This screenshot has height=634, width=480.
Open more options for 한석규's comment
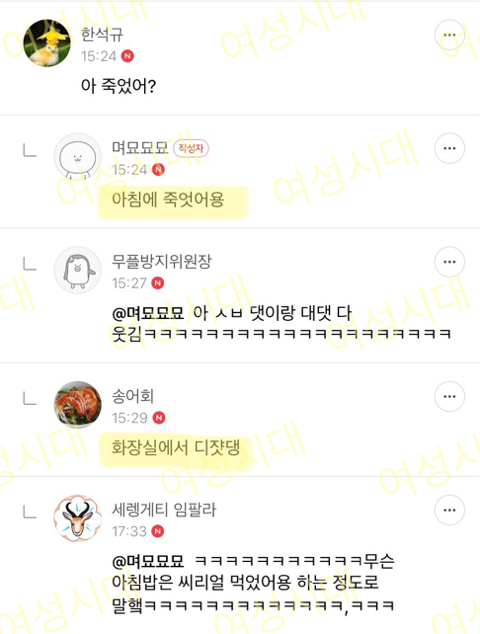coord(450,35)
